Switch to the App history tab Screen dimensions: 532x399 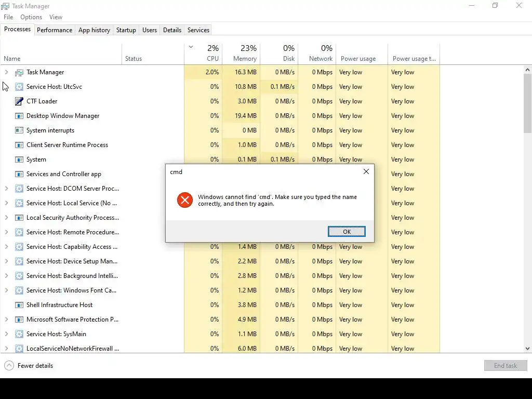[x=95, y=30]
